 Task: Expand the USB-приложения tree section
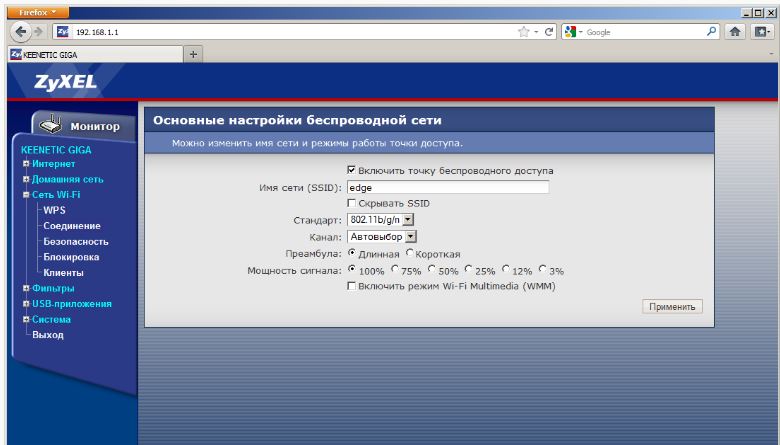point(26,304)
